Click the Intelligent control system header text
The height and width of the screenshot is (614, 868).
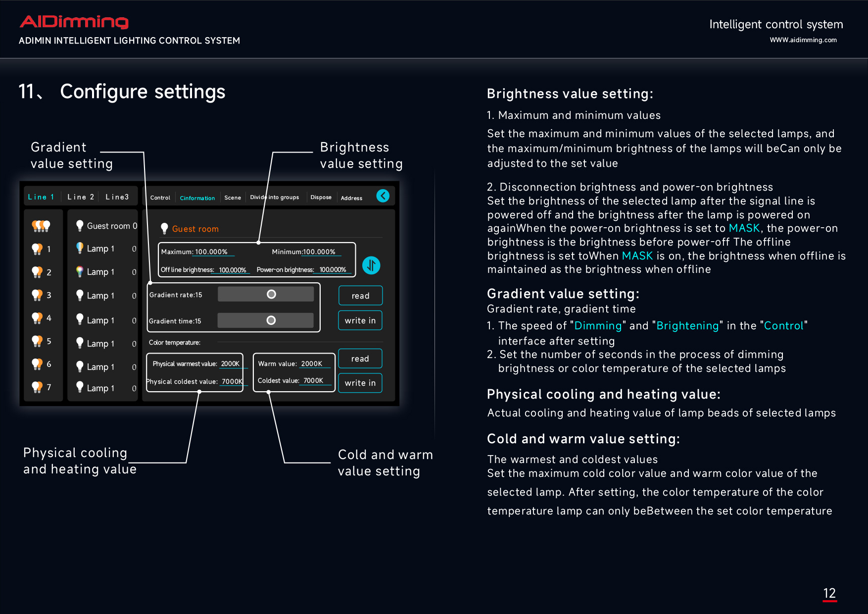[776, 24]
